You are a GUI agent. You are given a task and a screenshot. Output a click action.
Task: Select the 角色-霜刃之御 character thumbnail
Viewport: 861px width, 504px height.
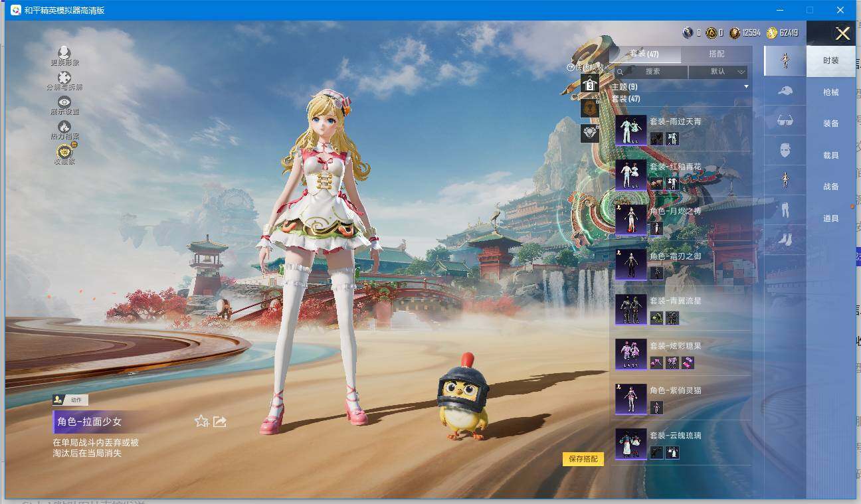click(630, 264)
